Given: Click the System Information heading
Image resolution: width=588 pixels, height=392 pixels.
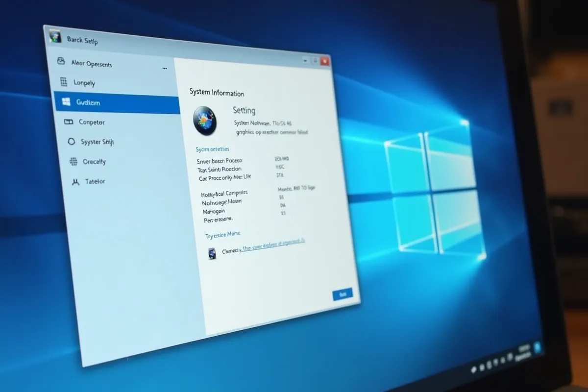Looking at the screenshot, I should point(217,93).
